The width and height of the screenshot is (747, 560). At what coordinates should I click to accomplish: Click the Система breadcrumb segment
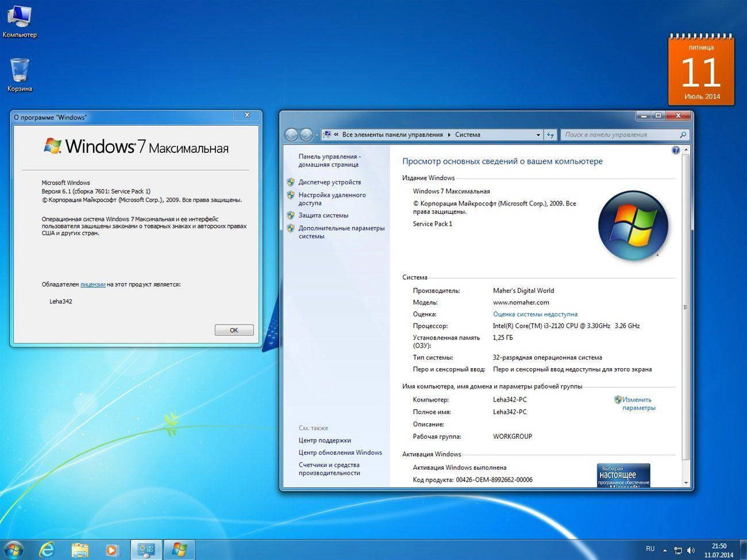pos(468,134)
